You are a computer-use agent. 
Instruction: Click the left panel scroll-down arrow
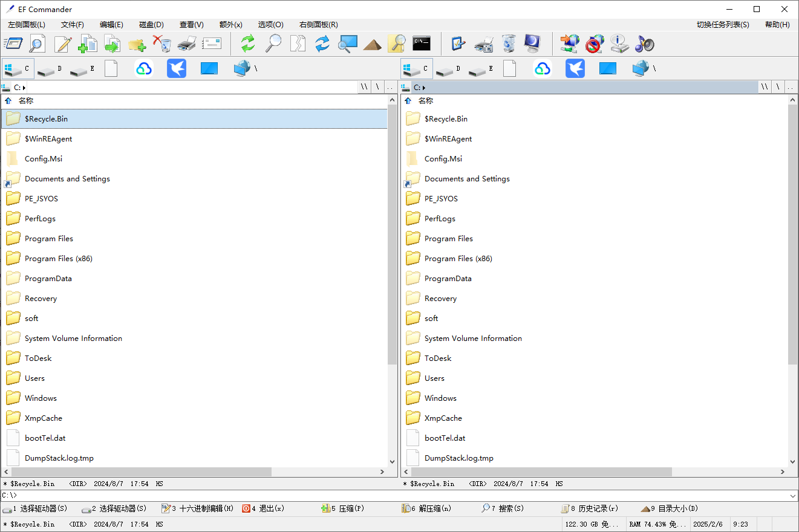[393, 462]
